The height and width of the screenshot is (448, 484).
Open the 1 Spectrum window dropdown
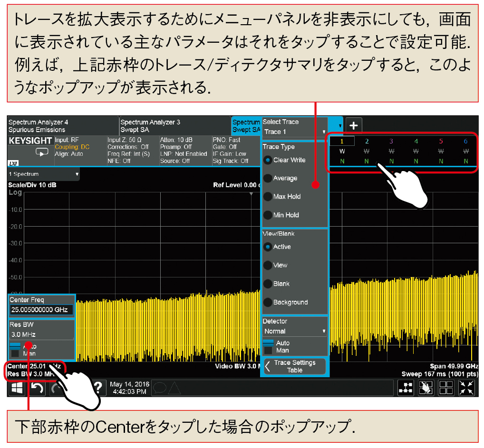(44, 174)
